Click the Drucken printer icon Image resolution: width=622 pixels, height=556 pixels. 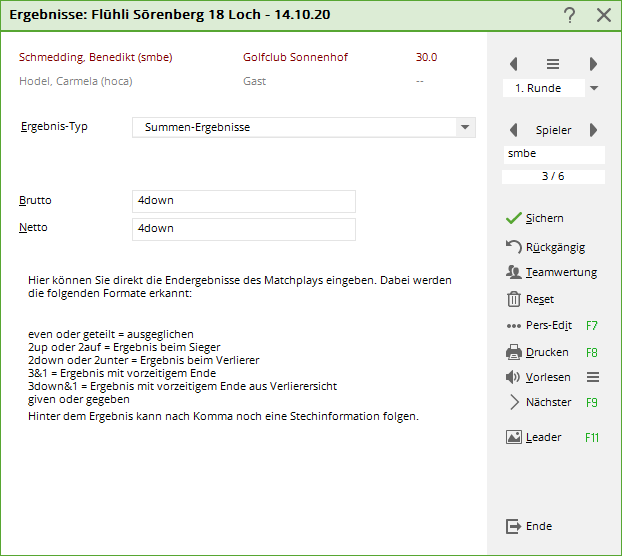(x=514, y=352)
